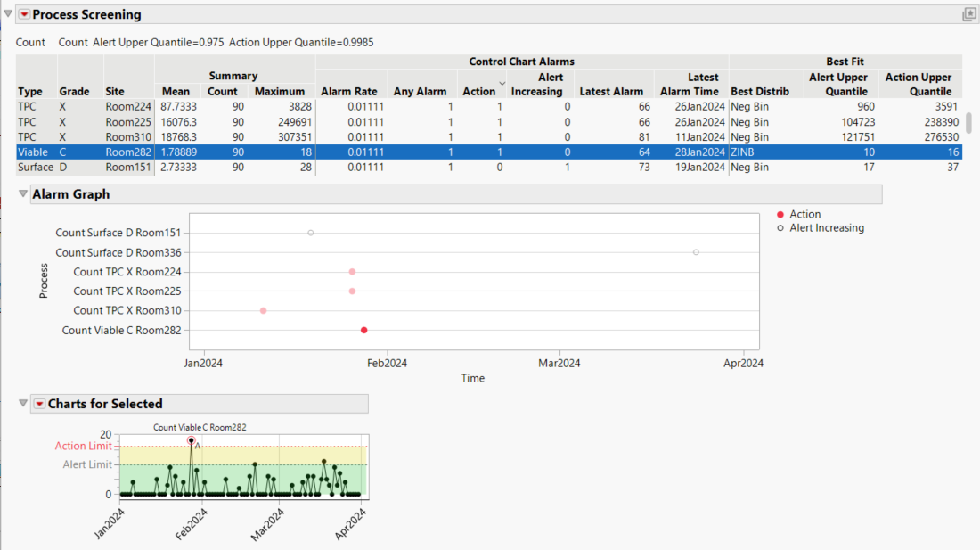The image size is (980, 550).
Task: Click the table's vertical scrollbar thumb
Action: [x=968, y=122]
